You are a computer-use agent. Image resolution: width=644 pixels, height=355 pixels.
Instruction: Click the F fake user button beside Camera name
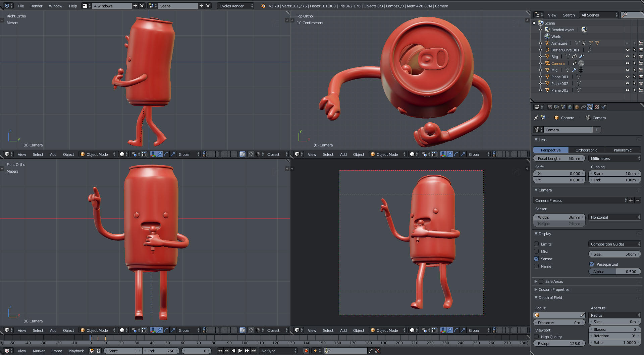coord(597,130)
